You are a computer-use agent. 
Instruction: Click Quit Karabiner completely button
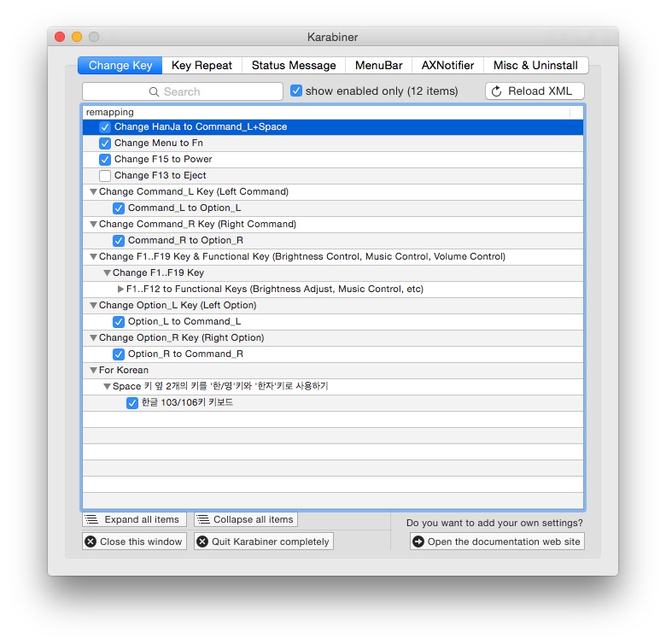point(264,542)
